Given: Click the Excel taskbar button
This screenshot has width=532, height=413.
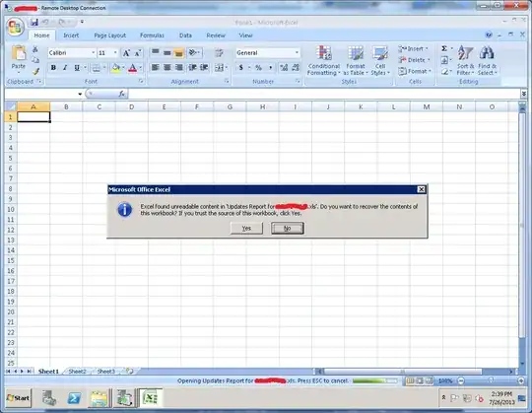Looking at the screenshot, I should (151, 398).
